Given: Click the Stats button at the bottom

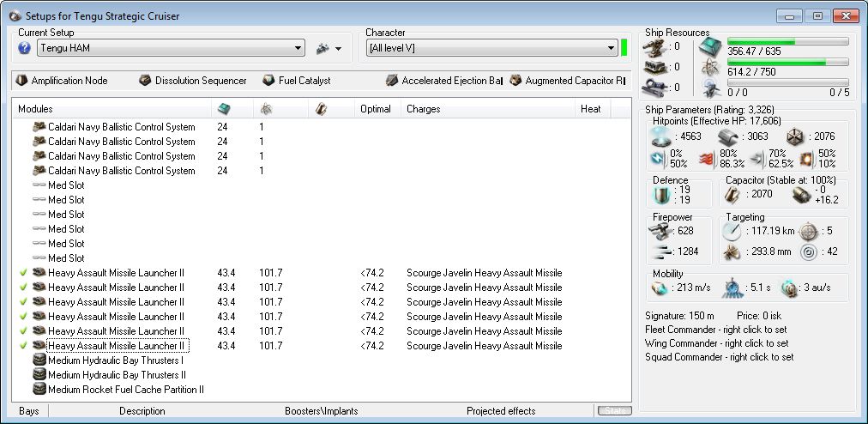Looking at the screenshot, I should (614, 411).
